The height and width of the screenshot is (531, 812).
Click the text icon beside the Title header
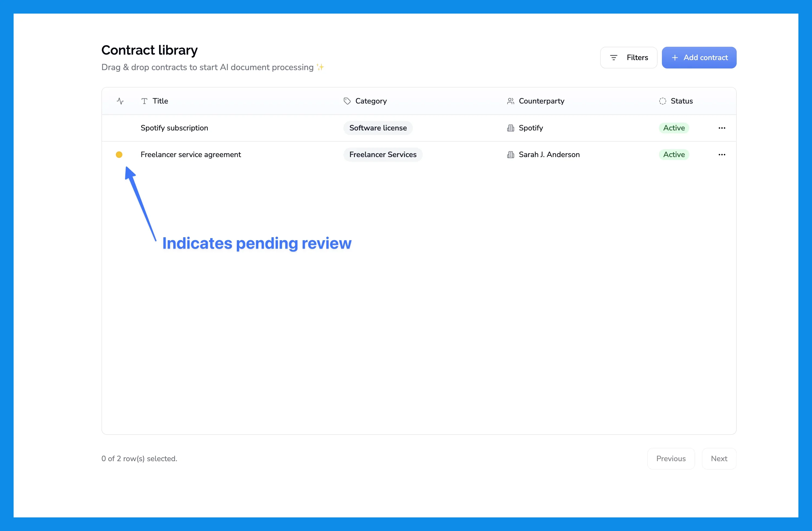(x=144, y=101)
